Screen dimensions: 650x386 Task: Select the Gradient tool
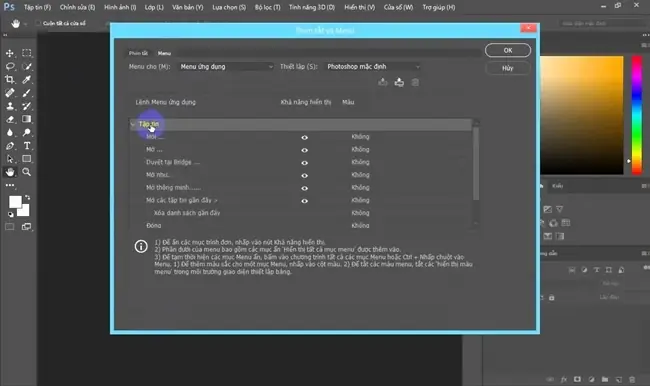point(27,119)
